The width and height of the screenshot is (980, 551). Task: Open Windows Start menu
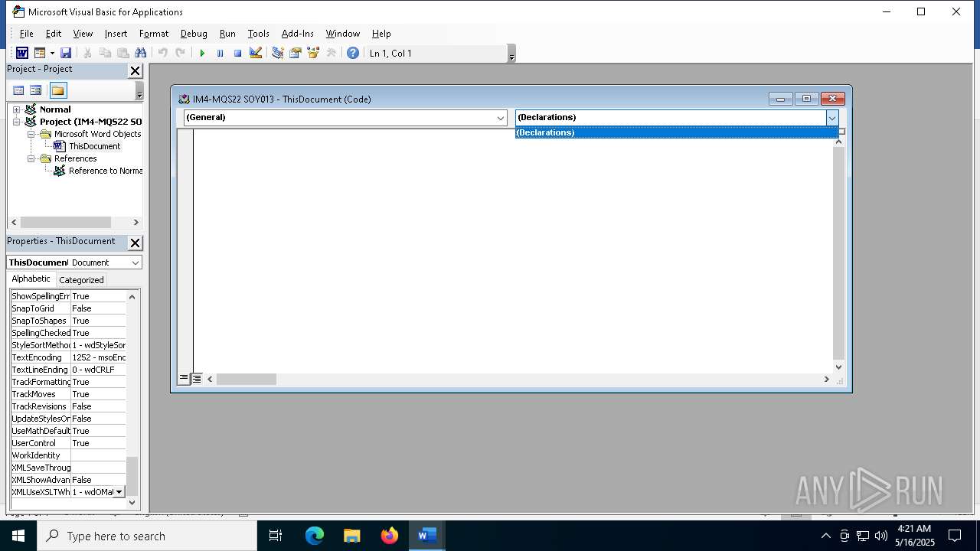pos(18,536)
